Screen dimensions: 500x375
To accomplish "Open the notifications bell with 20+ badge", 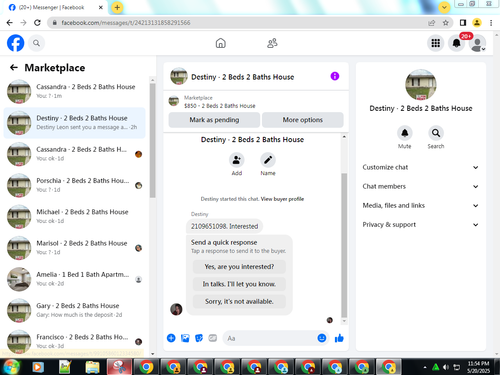I will coord(457,43).
